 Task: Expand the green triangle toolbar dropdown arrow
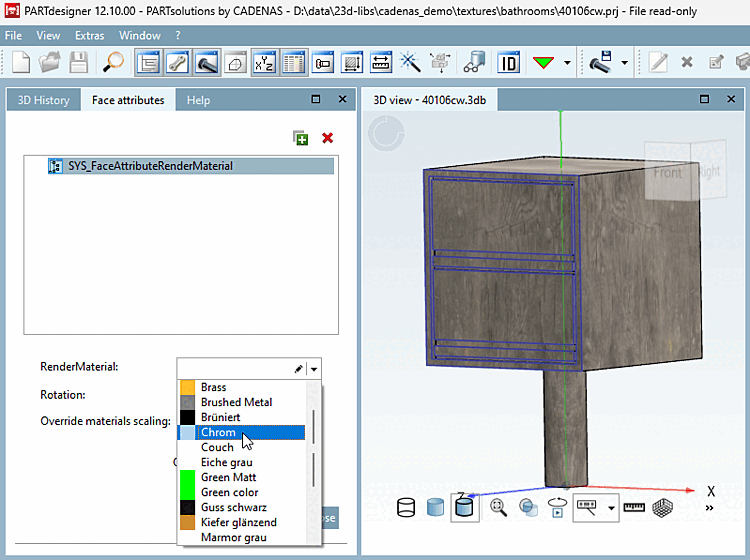(568, 62)
